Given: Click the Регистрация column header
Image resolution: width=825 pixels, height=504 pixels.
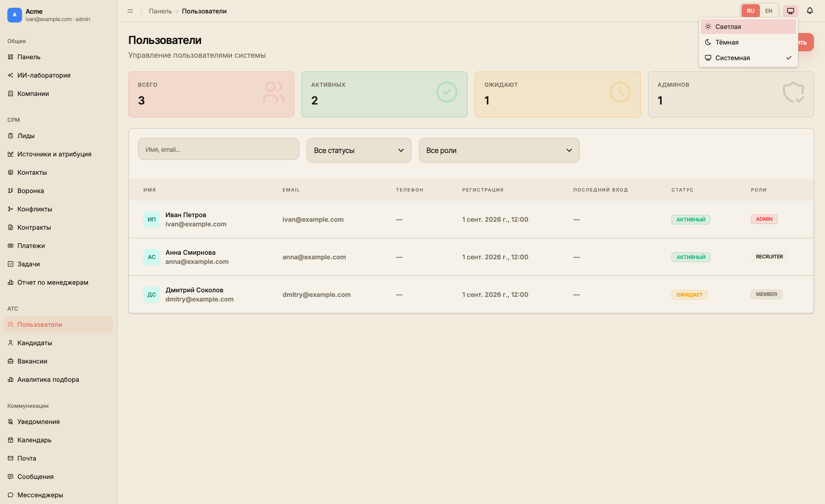Looking at the screenshot, I should (x=483, y=190).
